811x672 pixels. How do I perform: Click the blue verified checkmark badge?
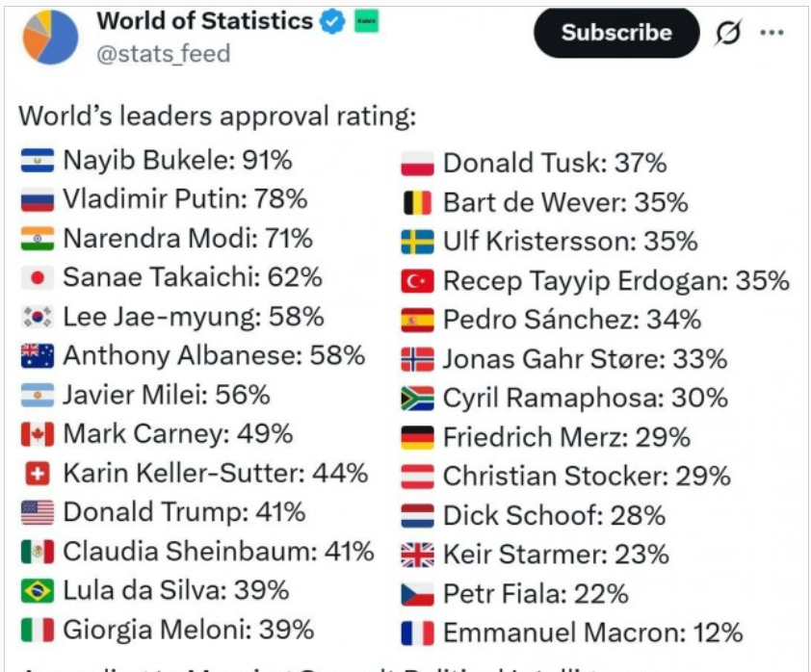click(332, 22)
